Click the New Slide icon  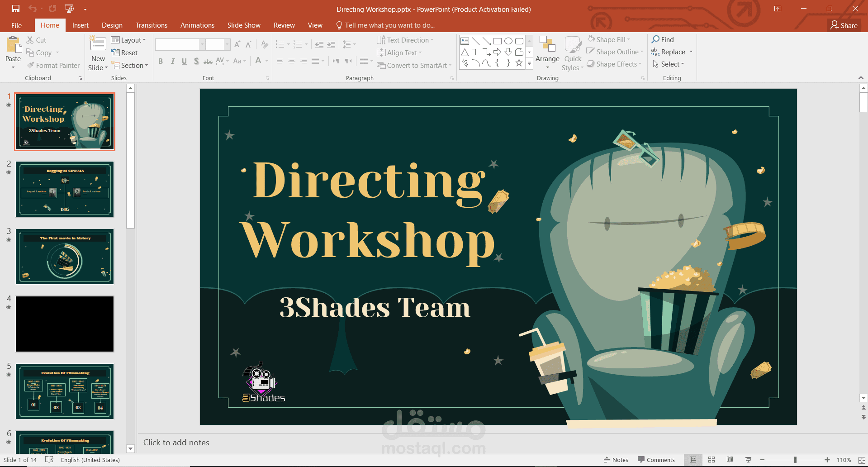(x=98, y=44)
